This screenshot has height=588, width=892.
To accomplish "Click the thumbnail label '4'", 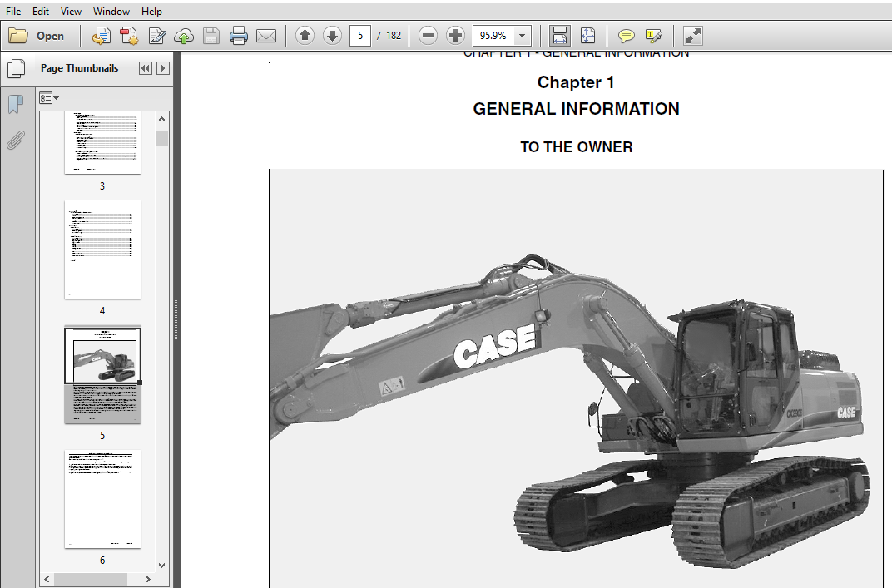I will [x=102, y=310].
